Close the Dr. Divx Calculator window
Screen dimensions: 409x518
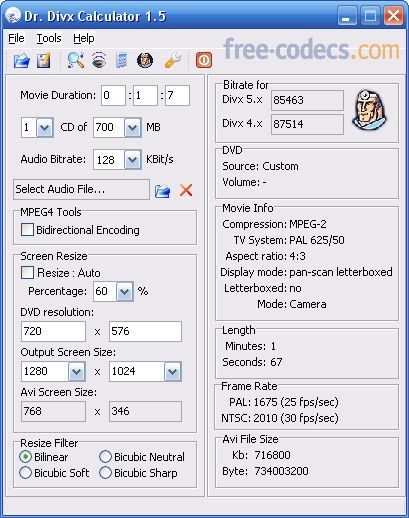point(393,15)
